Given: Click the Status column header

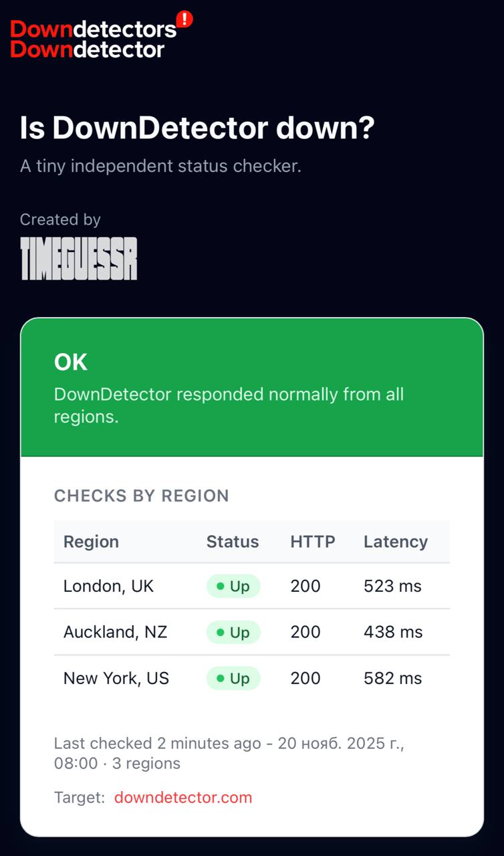Looking at the screenshot, I should coord(232,542).
